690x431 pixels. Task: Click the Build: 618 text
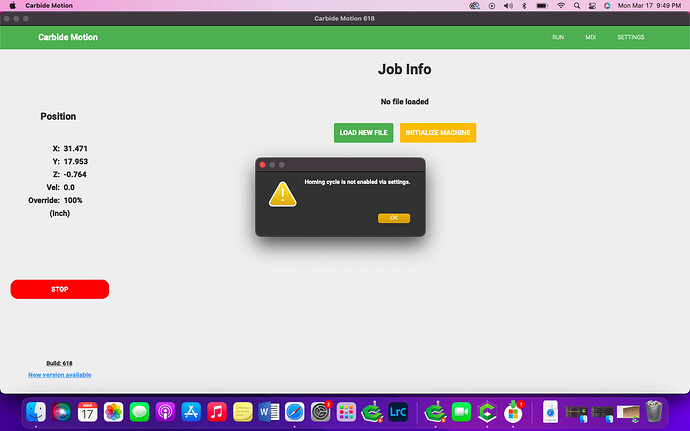(x=59, y=363)
